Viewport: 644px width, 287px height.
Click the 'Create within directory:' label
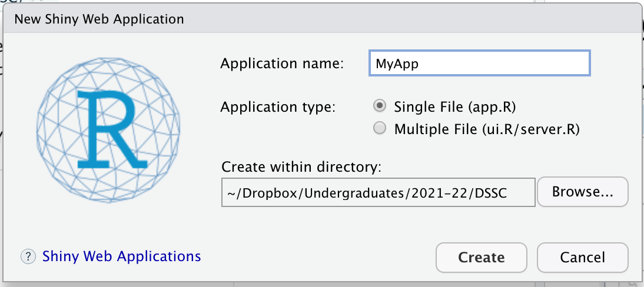pos(301,167)
